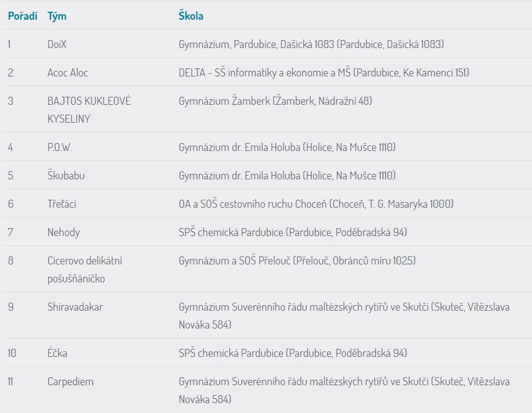Click the Shiravadakar team name

click(75, 307)
